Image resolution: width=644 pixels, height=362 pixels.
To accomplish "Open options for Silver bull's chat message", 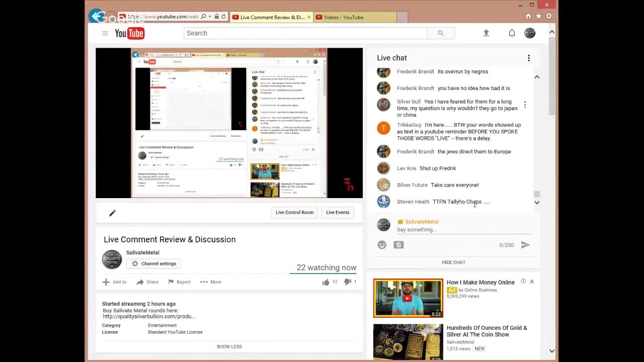I will pos(525,105).
